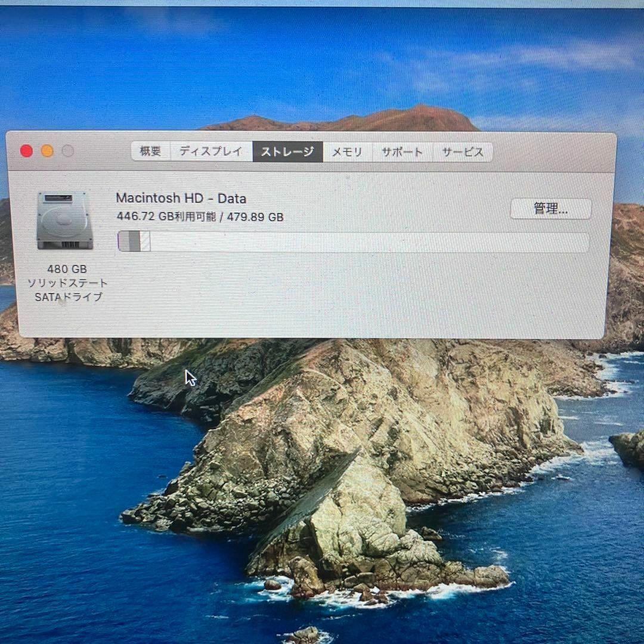Viewport: 644px width, 644px height.
Task: Open the メモリ tab
Action: 347,152
